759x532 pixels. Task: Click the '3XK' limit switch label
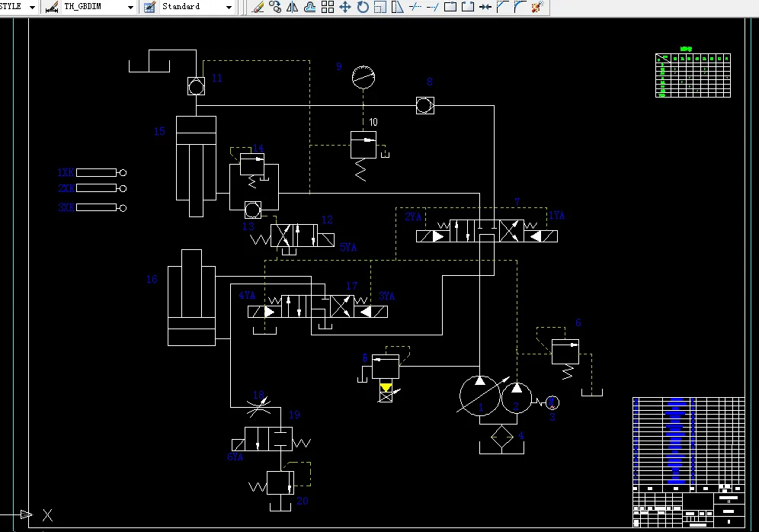click(x=66, y=207)
